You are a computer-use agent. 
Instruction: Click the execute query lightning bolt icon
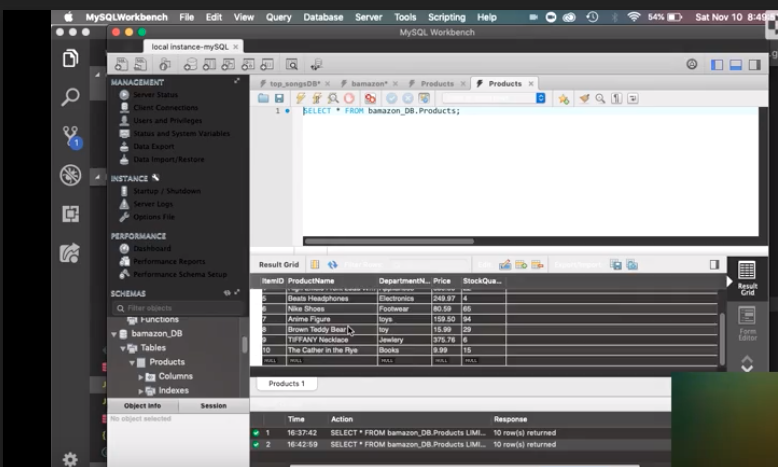[x=299, y=99]
